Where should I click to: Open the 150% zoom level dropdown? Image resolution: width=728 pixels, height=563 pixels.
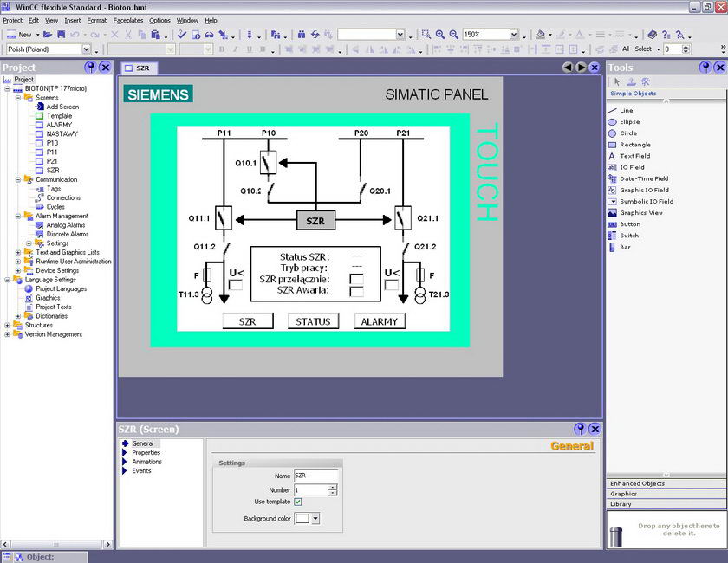513,35
